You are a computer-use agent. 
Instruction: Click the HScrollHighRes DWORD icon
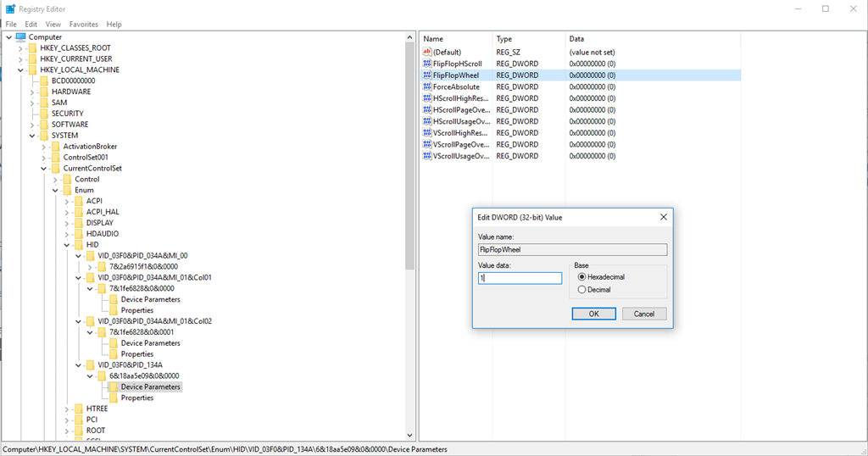(427, 98)
